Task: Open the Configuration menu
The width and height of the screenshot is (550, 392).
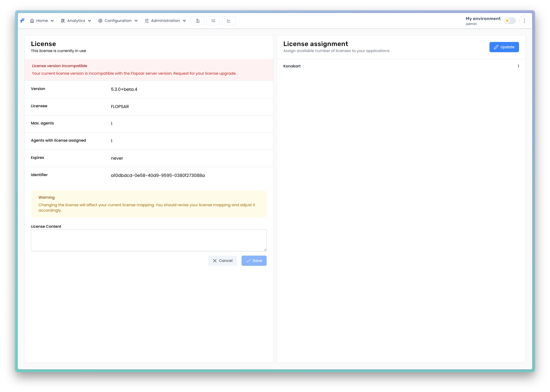Action: click(x=118, y=21)
